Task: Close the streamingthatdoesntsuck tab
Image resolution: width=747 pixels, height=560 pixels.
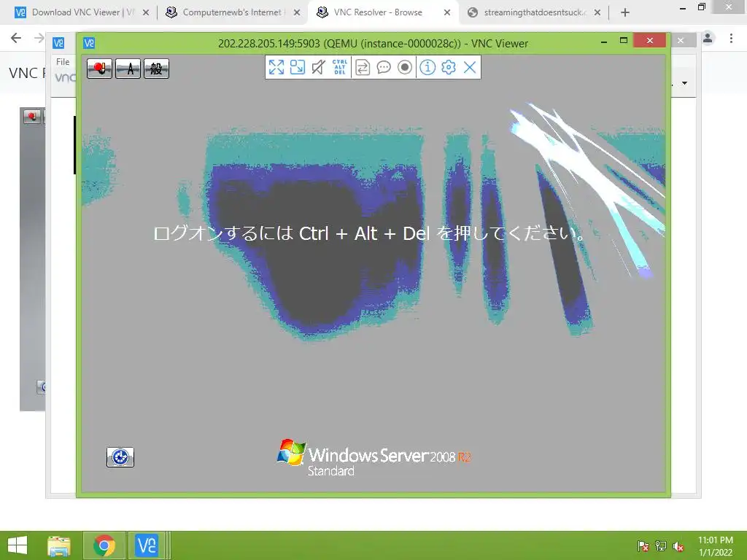Action: click(x=597, y=12)
